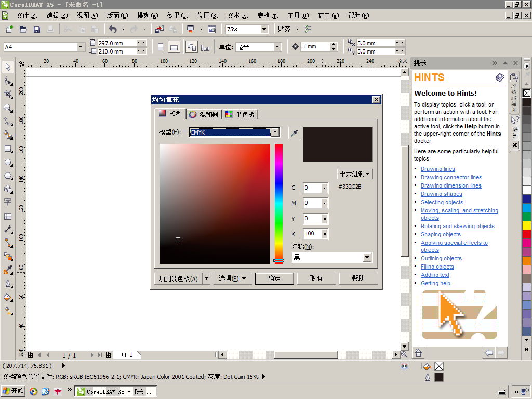The width and height of the screenshot is (532, 399).
Task: Click the K black value field
Action: [x=312, y=233]
